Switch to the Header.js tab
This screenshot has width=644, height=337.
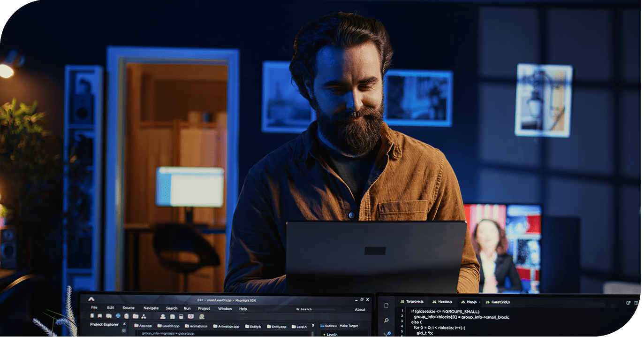point(442,302)
